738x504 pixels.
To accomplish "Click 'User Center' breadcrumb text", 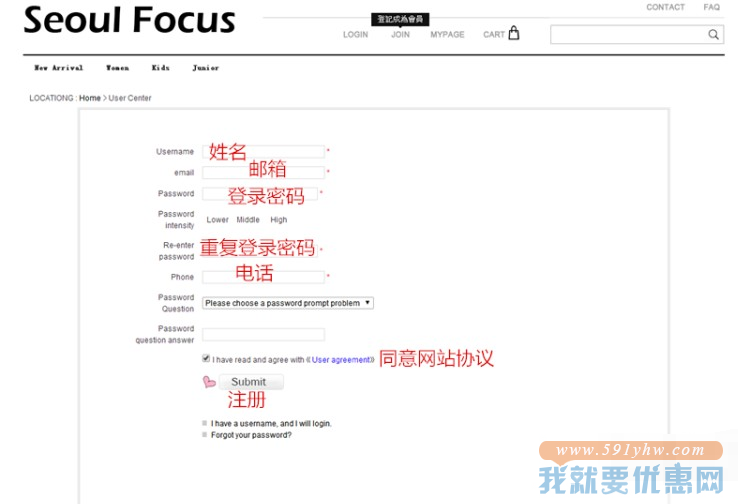I will 130,98.
